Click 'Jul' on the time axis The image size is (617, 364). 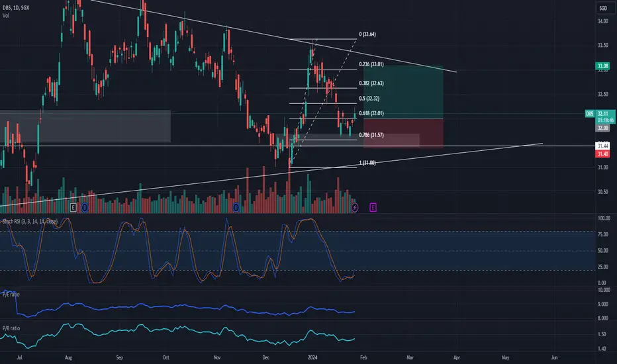coord(19,357)
